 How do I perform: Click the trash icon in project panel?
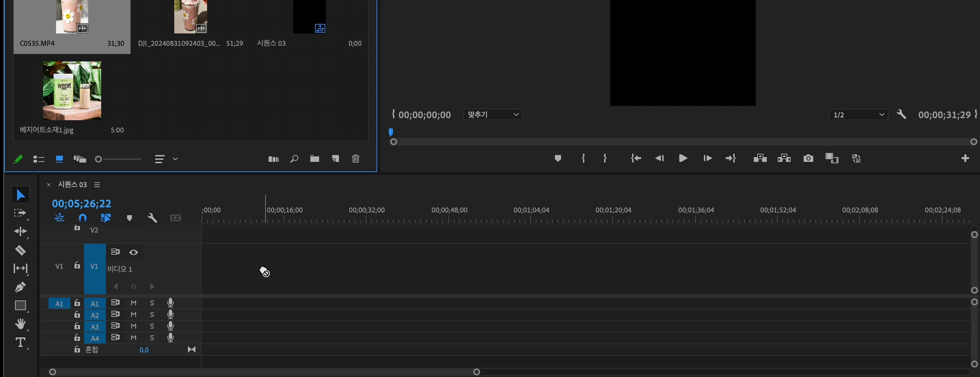click(355, 159)
